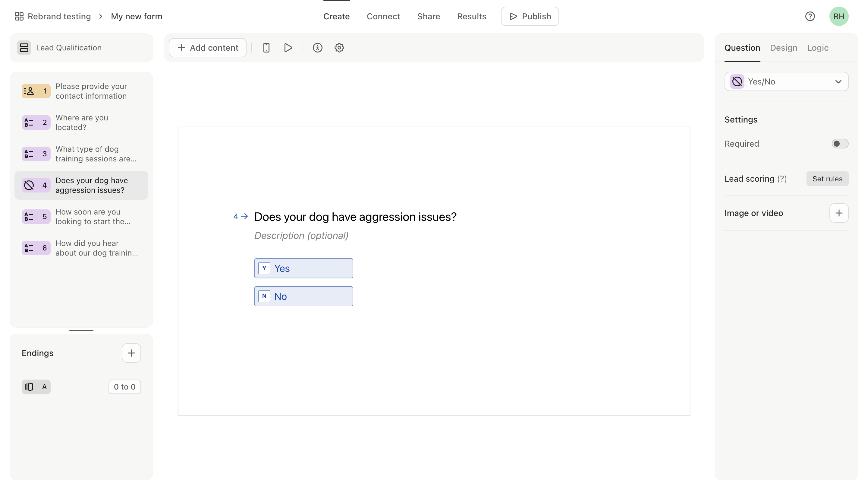Open form settings gear icon
This screenshot has width=868, height=490.
(x=339, y=48)
